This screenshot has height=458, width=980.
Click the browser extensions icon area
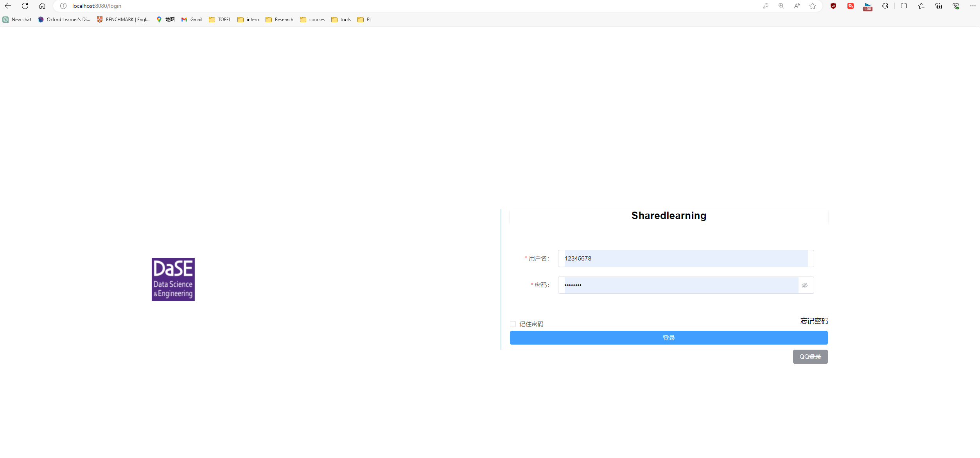(884, 5)
